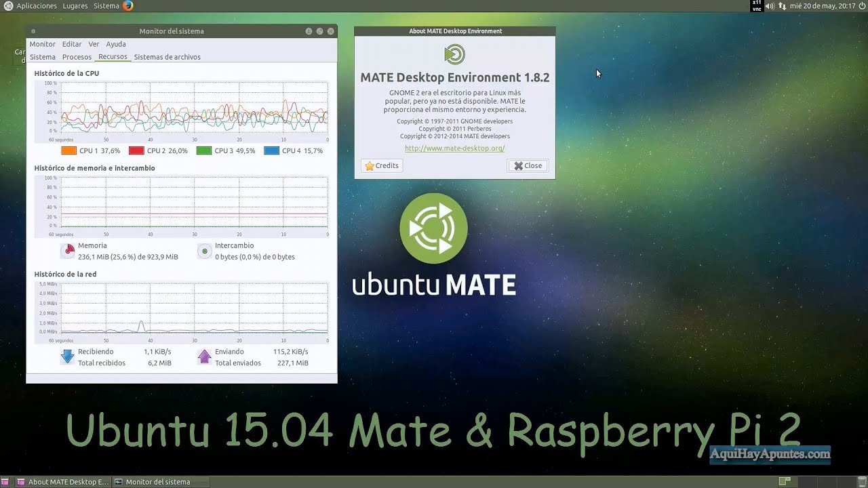Change the CPU 1 orange color swatch
Screen dimensions: 868x488
(x=68, y=150)
